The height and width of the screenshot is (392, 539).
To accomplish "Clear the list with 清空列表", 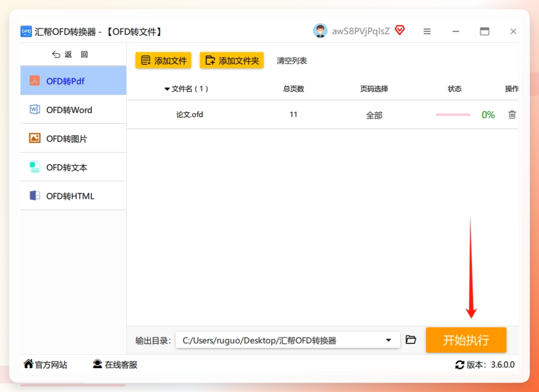I will 292,61.
